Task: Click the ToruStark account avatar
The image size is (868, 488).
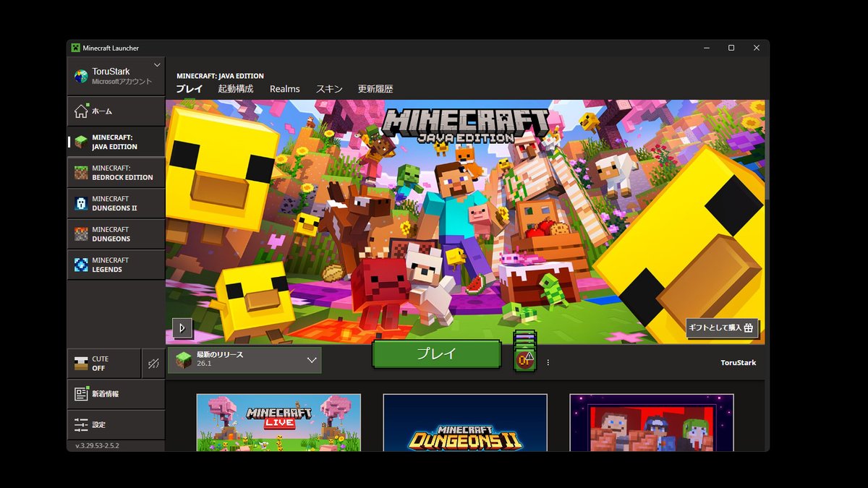Action: pyautogui.click(x=80, y=76)
